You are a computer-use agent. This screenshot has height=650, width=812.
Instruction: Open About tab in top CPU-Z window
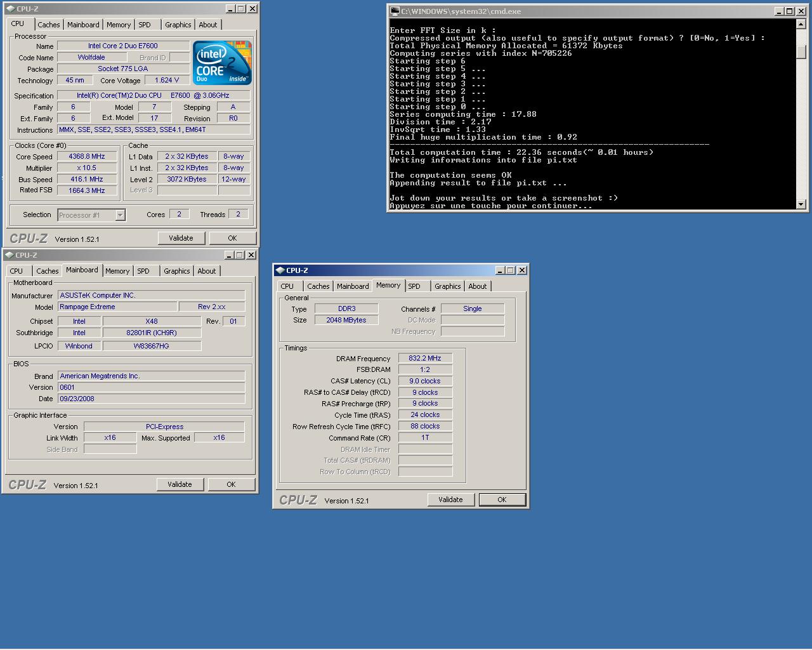pyautogui.click(x=207, y=25)
